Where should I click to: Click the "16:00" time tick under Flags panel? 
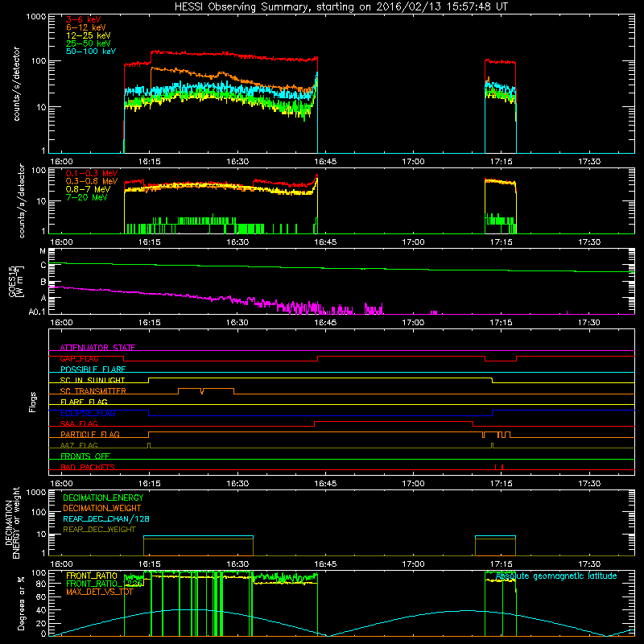(62, 484)
